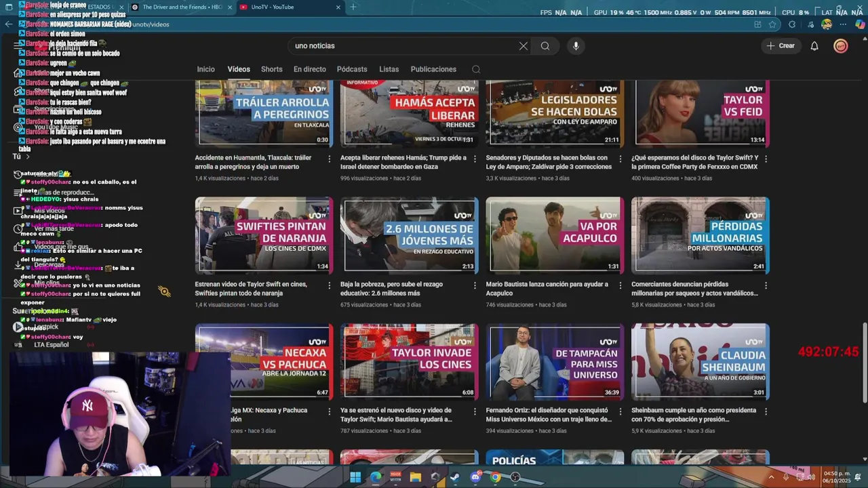
Task: Open the Pérdidas millonarias thumbnail
Action: click(701, 235)
